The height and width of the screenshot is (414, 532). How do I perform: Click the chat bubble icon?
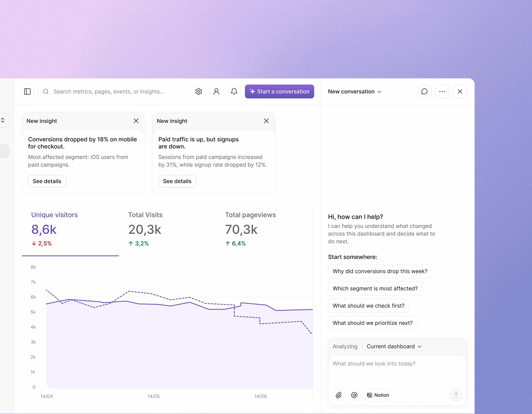pyautogui.click(x=424, y=91)
